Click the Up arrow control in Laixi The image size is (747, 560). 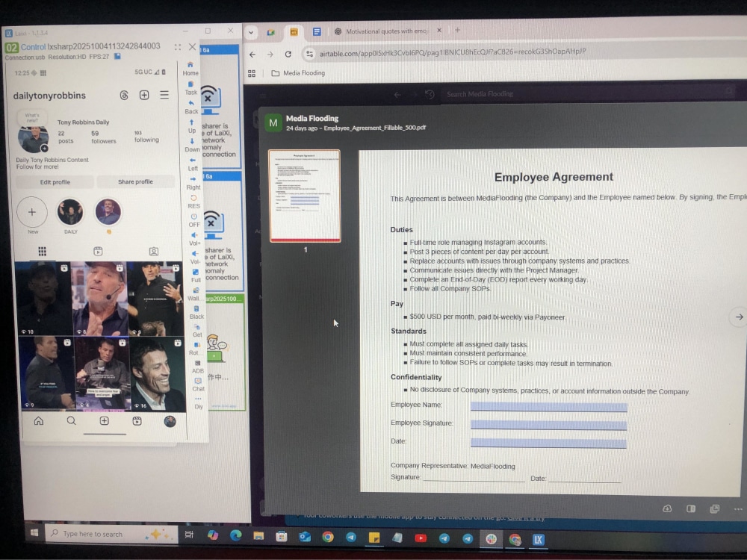pyautogui.click(x=191, y=126)
